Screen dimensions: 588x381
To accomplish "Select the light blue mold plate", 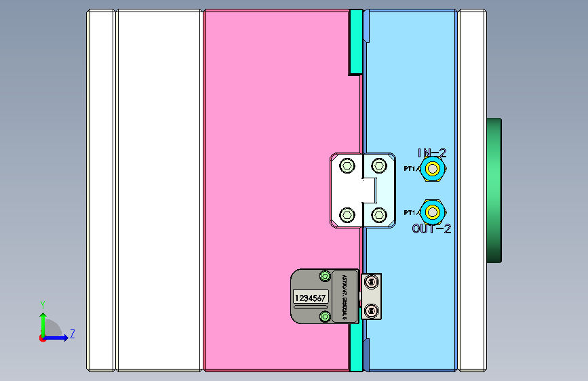I will (x=410, y=94).
